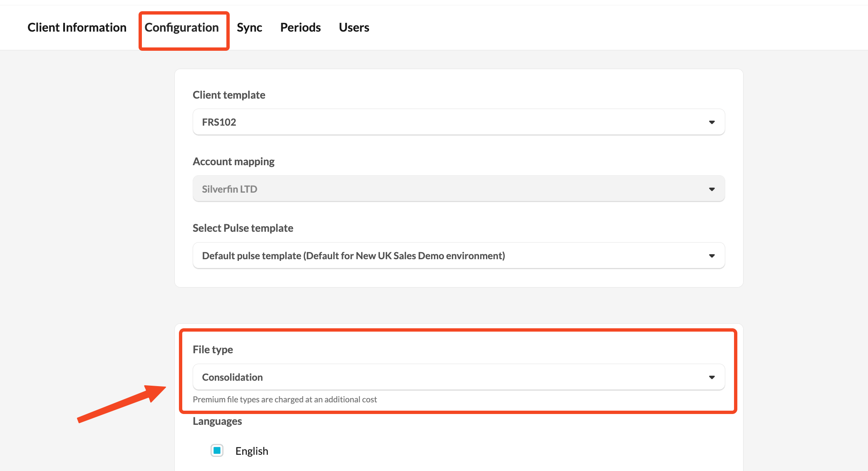Viewport: 868px width, 471px height.
Task: Click the Account mapping field label
Action: coord(233,161)
